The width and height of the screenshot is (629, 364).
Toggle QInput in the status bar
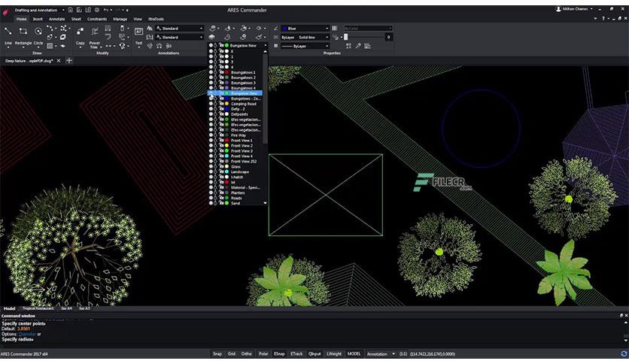pos(314,353)
